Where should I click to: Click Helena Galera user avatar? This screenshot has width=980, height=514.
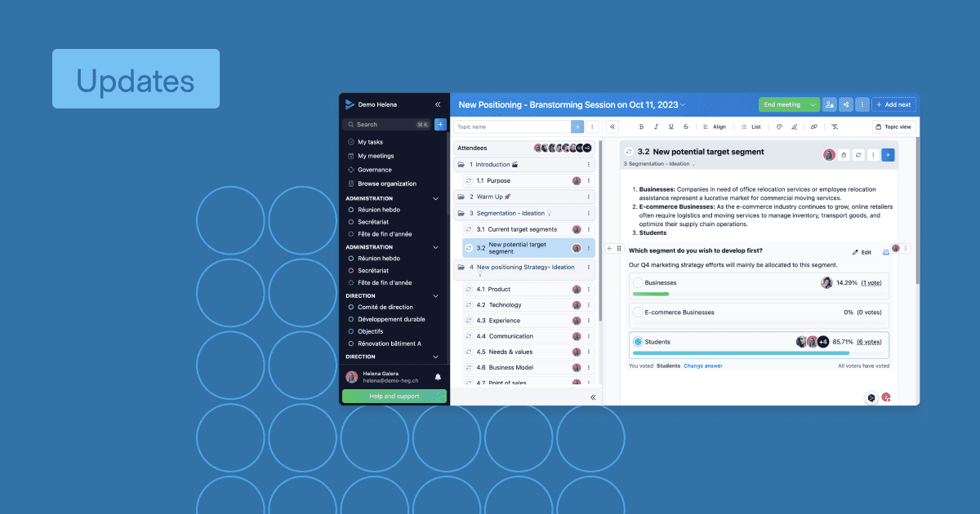352,377
